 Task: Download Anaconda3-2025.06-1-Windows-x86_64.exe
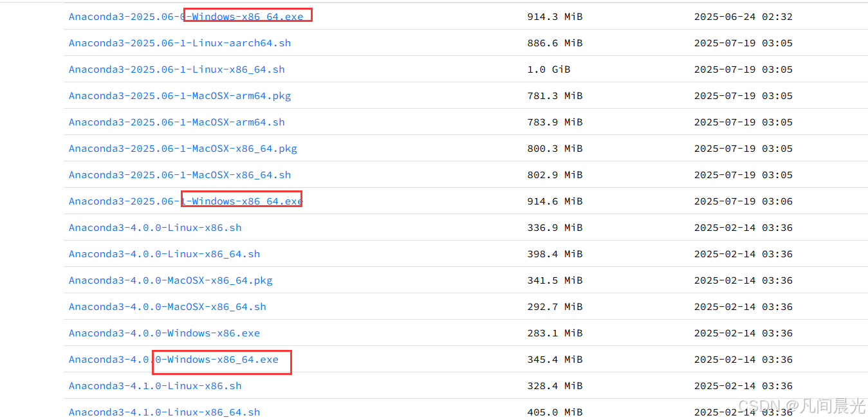coord(186,201)
